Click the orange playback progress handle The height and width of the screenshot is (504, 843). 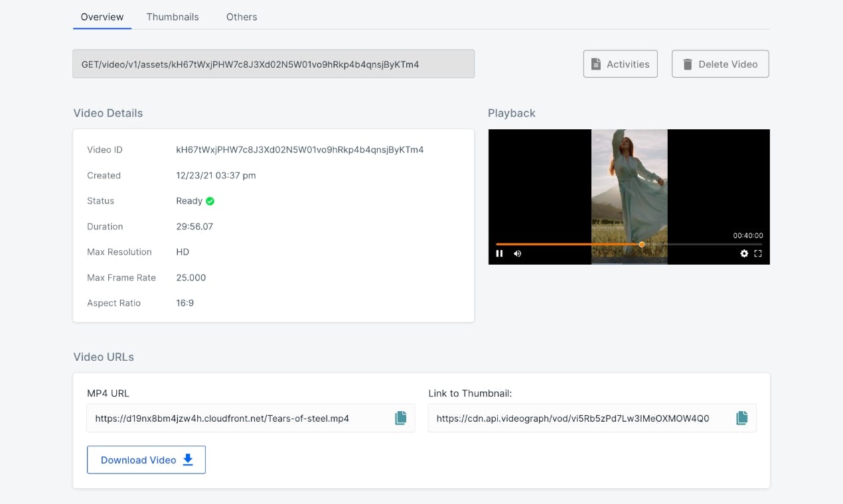(642, 244)
